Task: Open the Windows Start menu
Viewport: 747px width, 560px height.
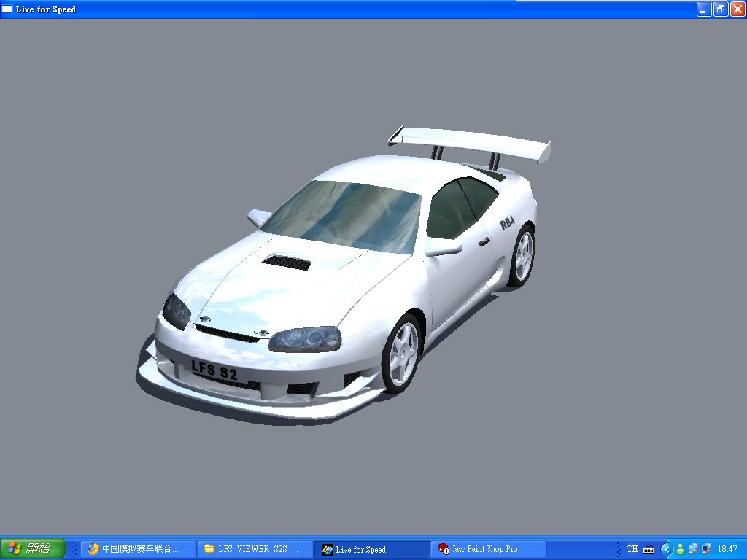Action: [x=32, y=548]
